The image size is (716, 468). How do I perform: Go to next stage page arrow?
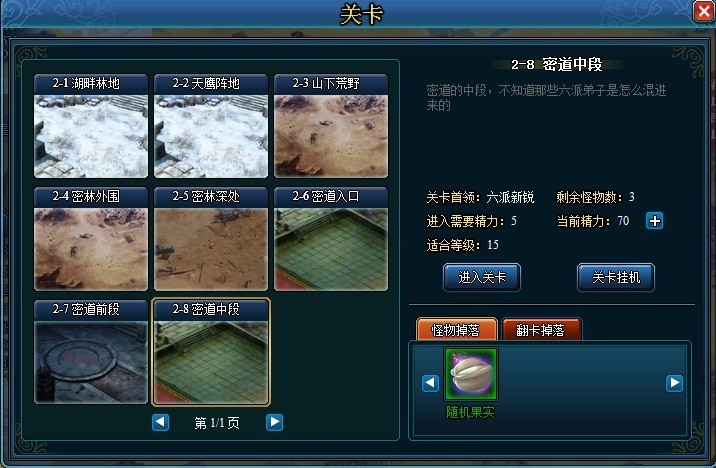274,422
